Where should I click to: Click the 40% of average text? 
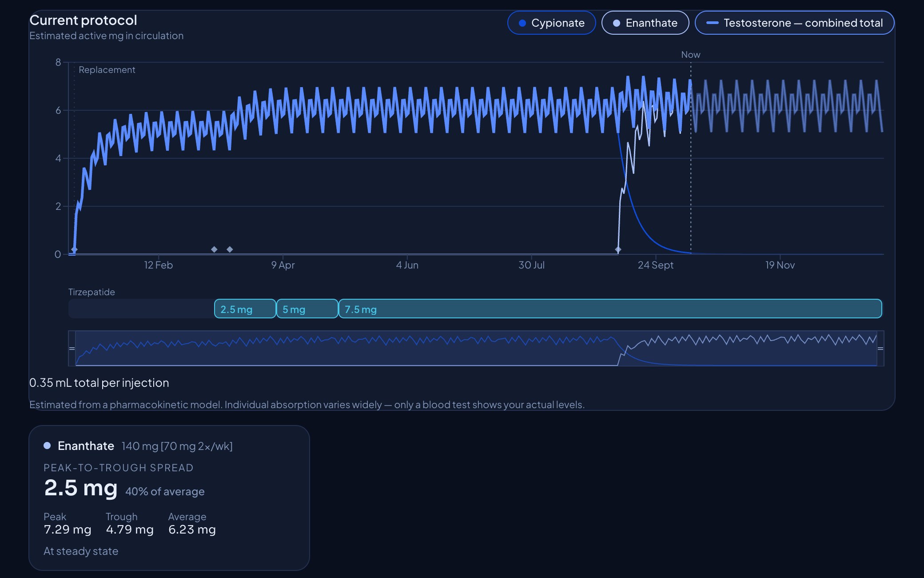165,492
